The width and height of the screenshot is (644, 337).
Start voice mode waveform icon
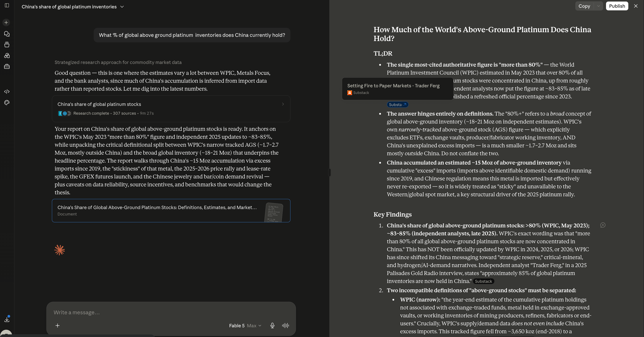286,326
